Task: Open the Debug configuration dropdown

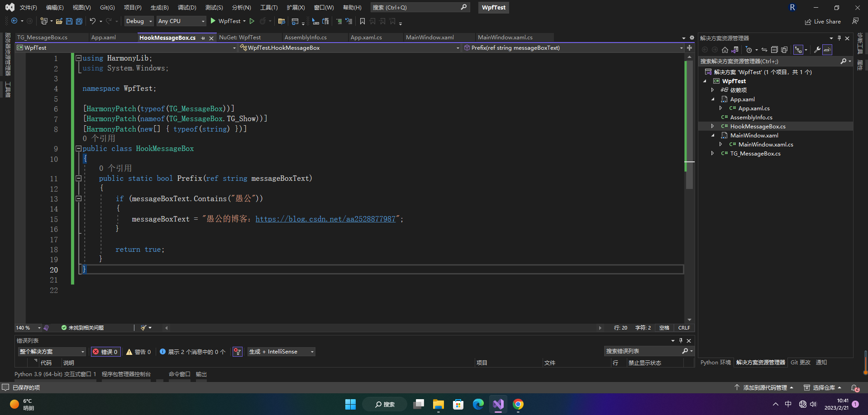Action: pyautogui.click(x=139, y=21)
